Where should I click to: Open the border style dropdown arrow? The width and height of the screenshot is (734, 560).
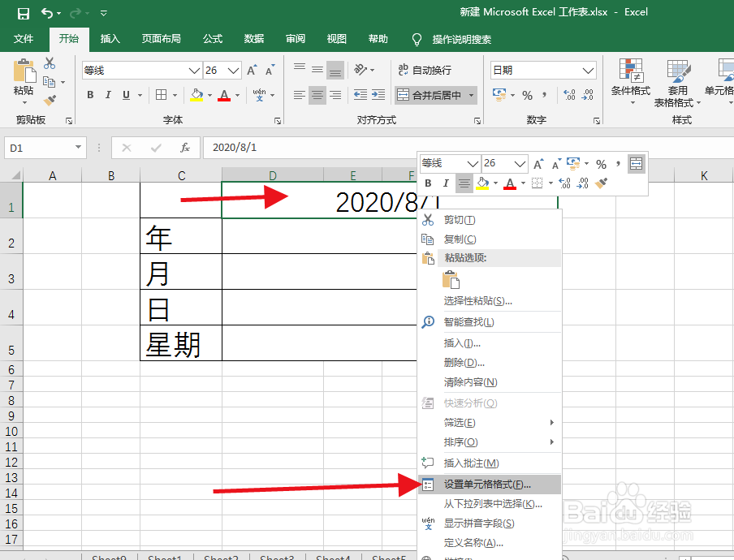coord(175,94)
